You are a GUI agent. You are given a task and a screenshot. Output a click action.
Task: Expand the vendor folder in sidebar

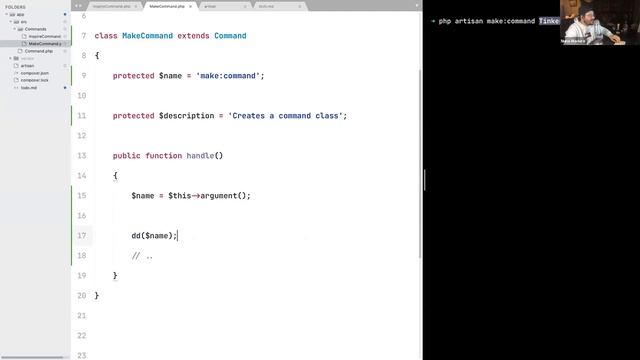pos(11,58)
